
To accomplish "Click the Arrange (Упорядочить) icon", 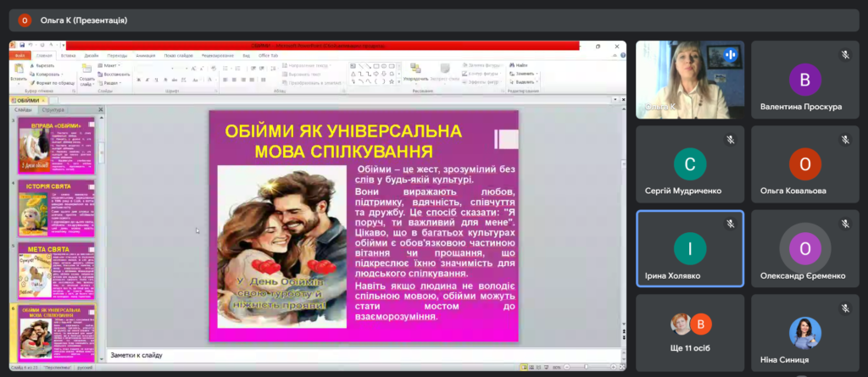I will 415,69.
